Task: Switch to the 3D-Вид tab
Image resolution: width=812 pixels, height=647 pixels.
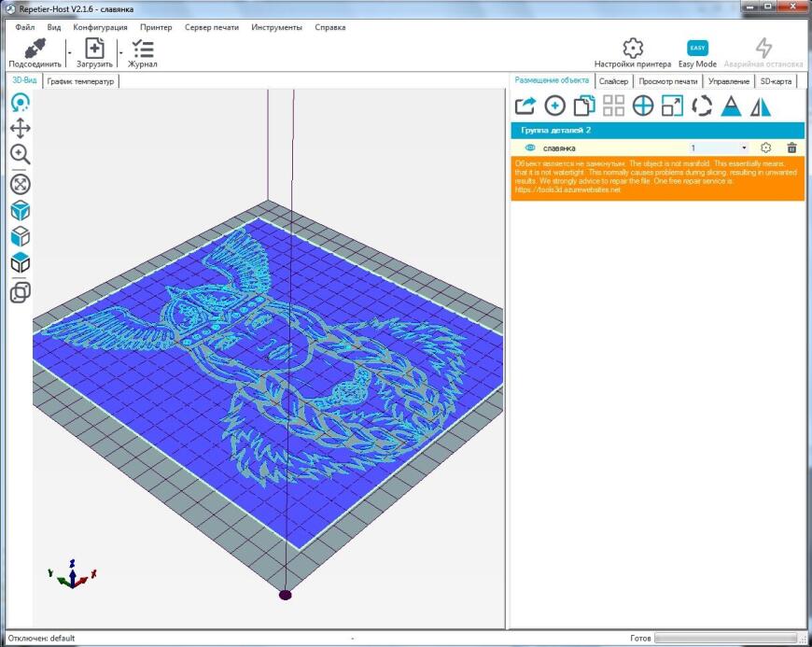Action: (24, 80)
